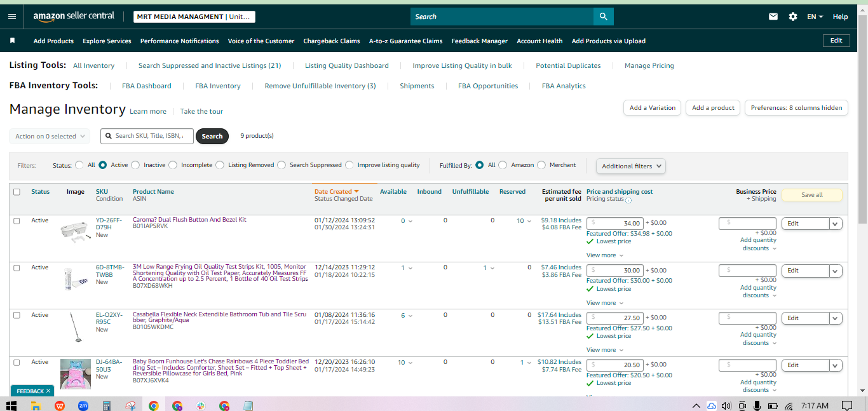Click the black Search button beside SKU field
This screenshot has height=411, width=868.
tap(212, 136)
